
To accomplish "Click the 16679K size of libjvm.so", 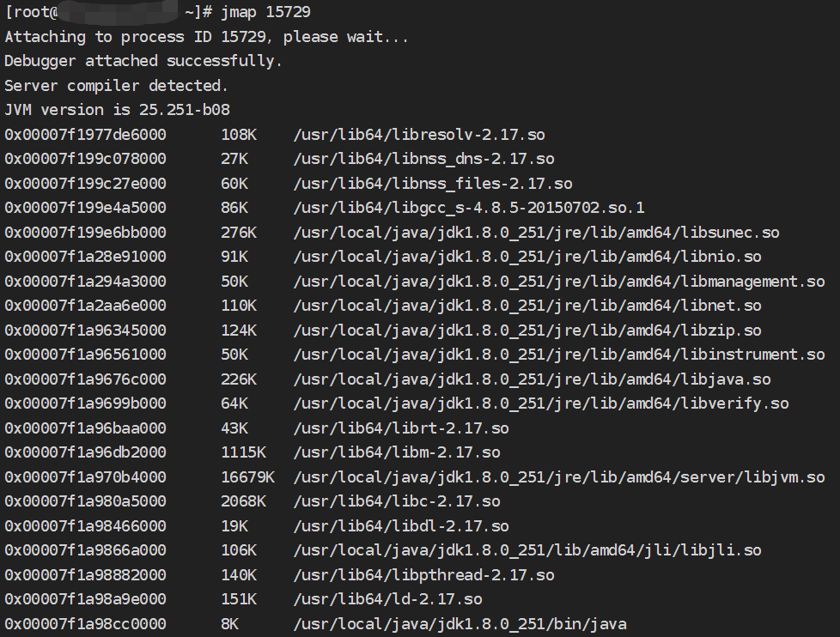I will [x=248, y=477].
